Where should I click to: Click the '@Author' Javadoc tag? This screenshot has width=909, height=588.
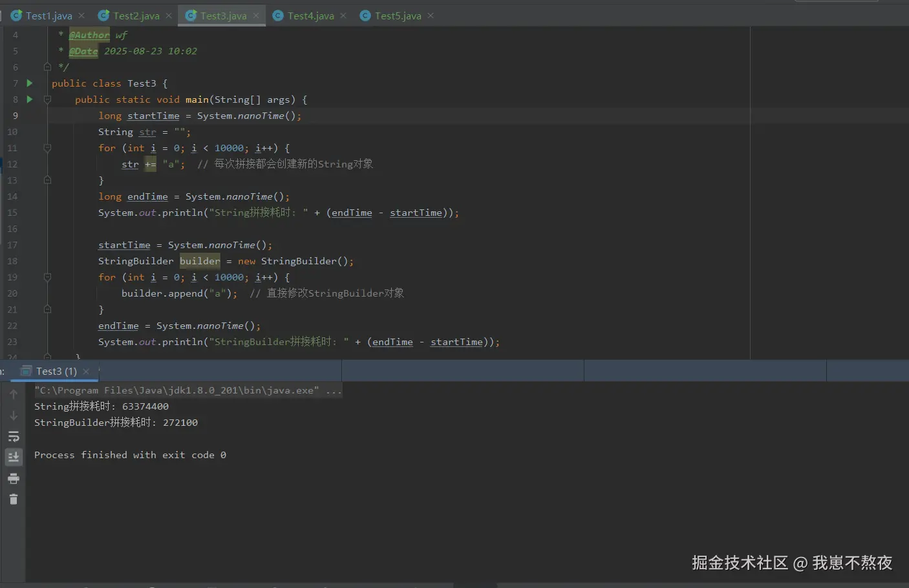click(89, 35)
